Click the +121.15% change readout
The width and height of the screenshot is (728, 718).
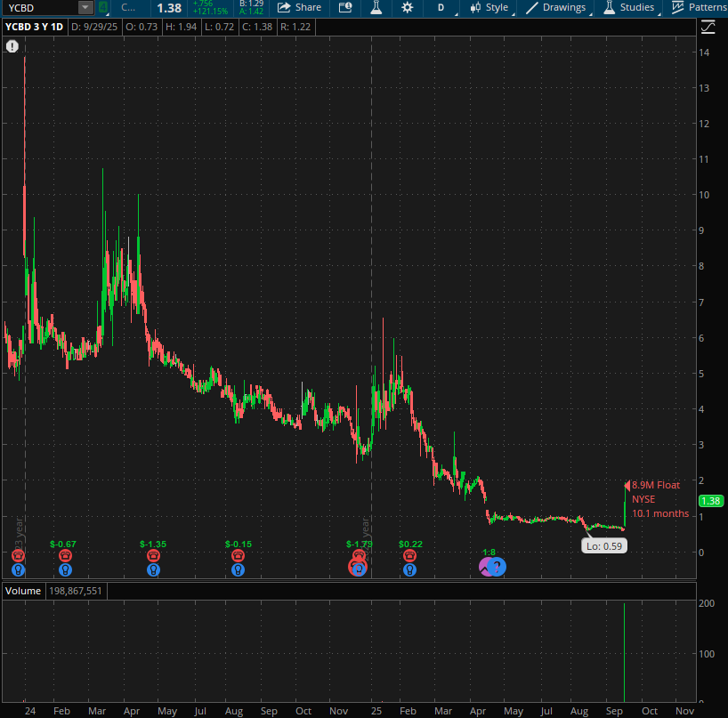(x=210, y=12)
